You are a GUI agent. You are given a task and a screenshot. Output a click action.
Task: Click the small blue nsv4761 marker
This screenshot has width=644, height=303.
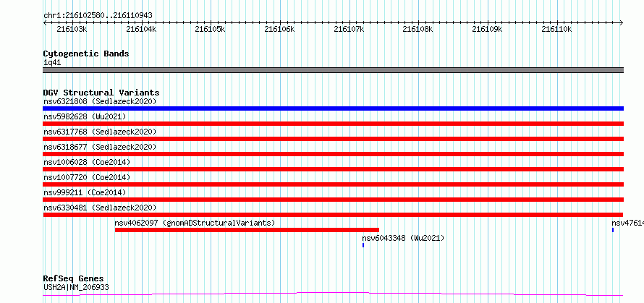point(613,230)
